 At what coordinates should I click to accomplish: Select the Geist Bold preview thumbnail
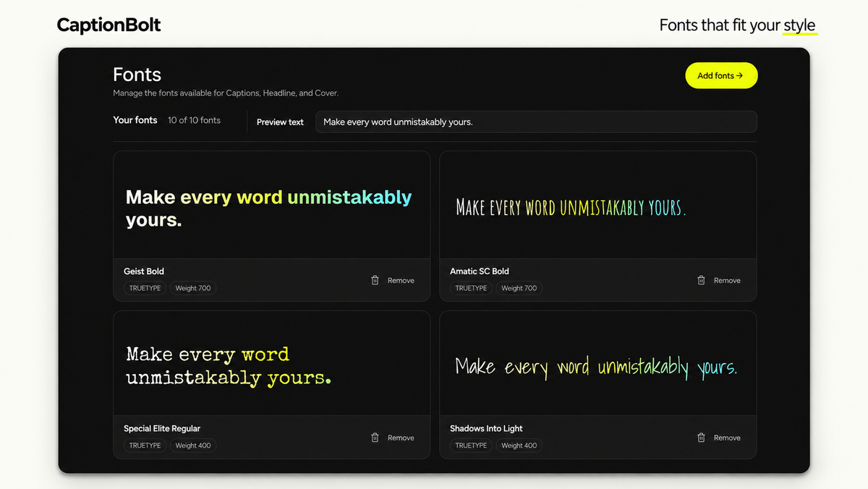(271, 205)
